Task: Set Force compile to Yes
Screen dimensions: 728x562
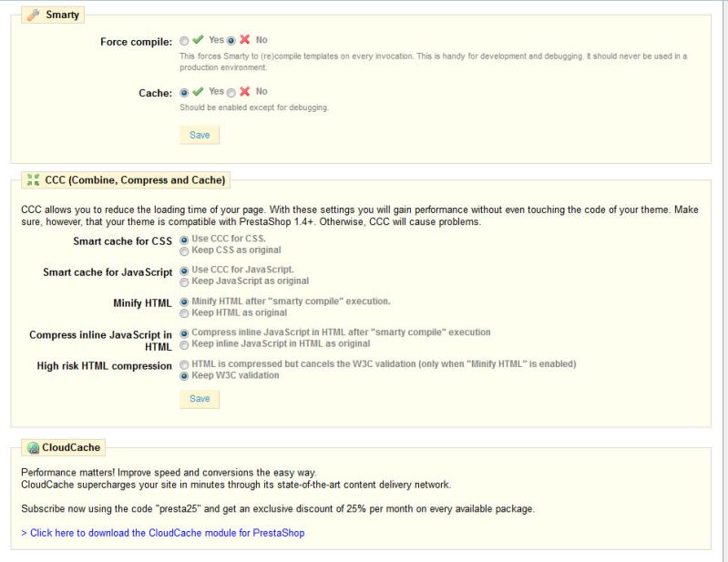Action: 184,41
